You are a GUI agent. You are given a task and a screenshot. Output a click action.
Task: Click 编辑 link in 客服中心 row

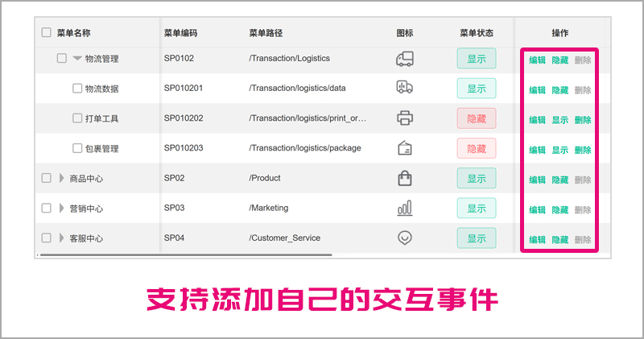coord(537,240)
